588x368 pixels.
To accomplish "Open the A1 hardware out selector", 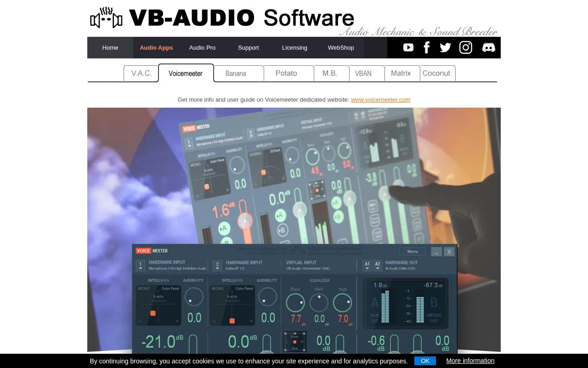I will click(367, 265).
